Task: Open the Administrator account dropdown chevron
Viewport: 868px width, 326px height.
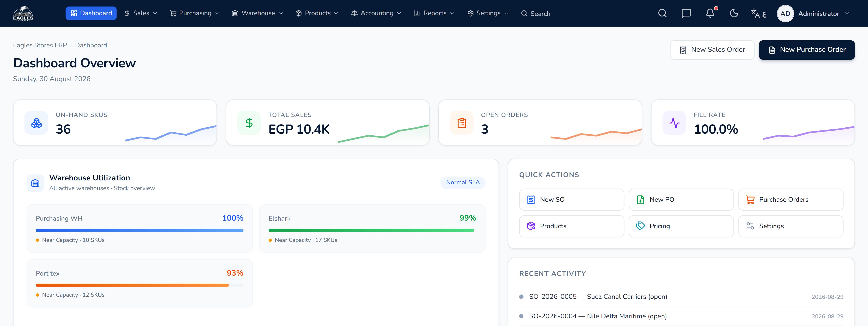Action: coord(847,13)
